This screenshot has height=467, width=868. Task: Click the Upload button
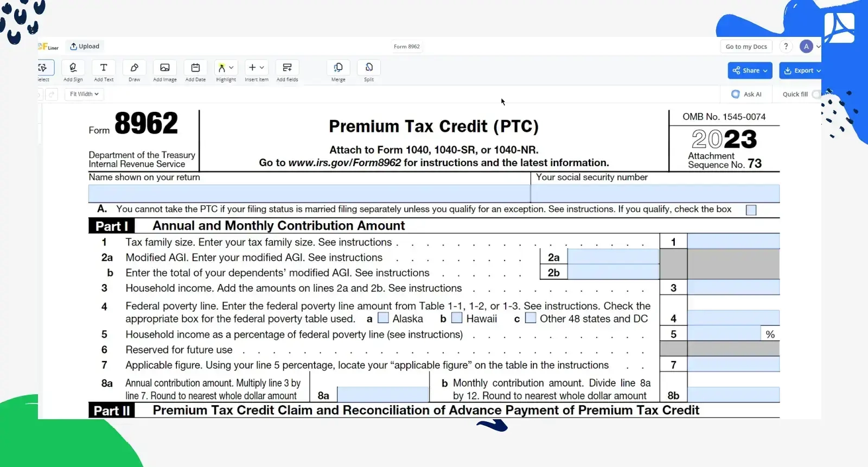click(85, 46)
